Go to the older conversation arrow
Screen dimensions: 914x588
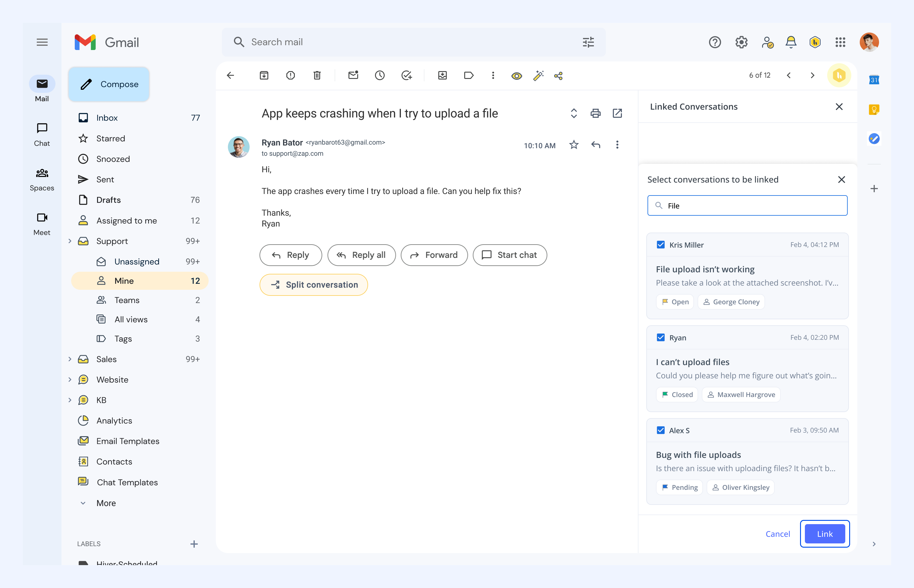[812, 76]
